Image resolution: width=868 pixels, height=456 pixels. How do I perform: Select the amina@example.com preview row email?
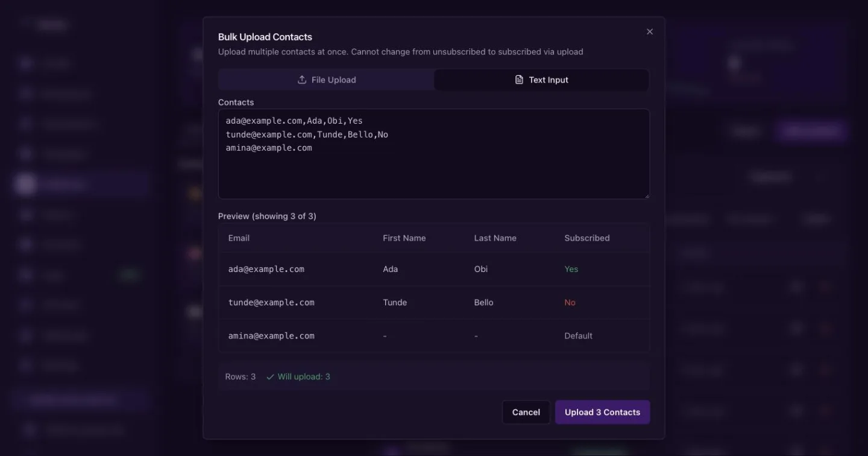coord(271,336)
